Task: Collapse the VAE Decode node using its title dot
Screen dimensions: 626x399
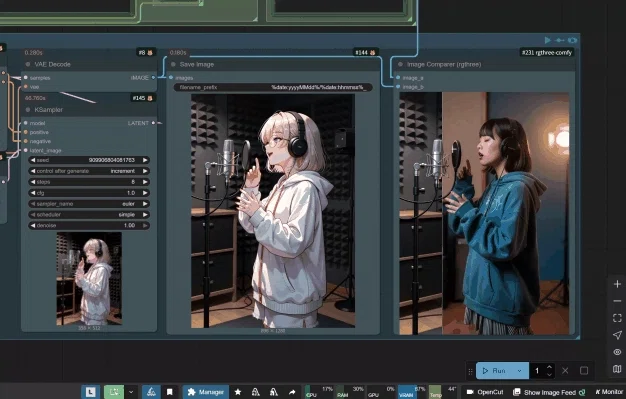Action: 28,64
